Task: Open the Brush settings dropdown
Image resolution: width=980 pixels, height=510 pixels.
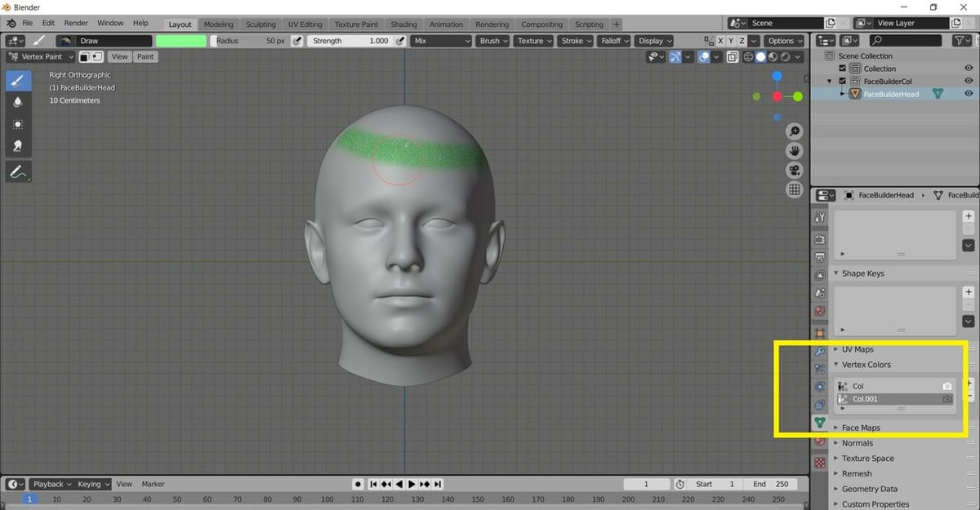Action: (493, 40)
